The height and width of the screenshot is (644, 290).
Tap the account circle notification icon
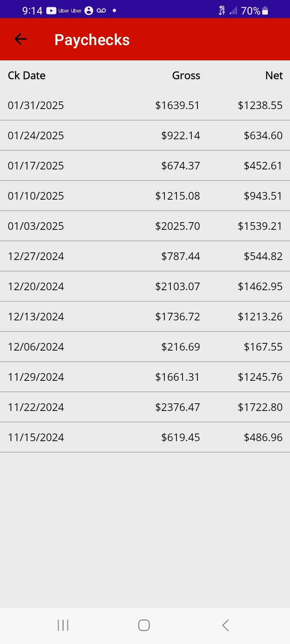[x=89, y=11]
